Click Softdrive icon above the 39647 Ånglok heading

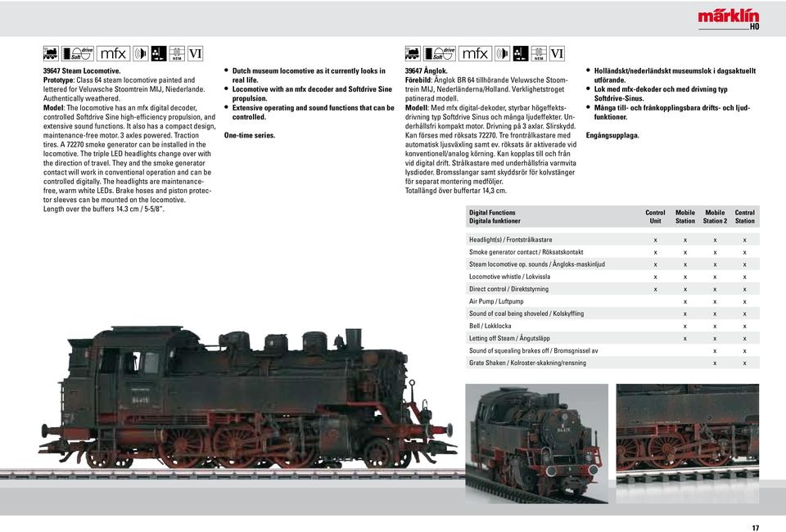coord(439,53)
